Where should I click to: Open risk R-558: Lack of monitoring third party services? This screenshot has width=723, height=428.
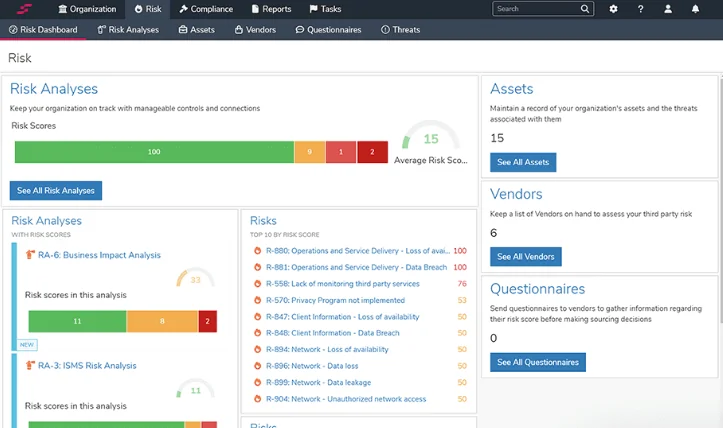[343, 284]
